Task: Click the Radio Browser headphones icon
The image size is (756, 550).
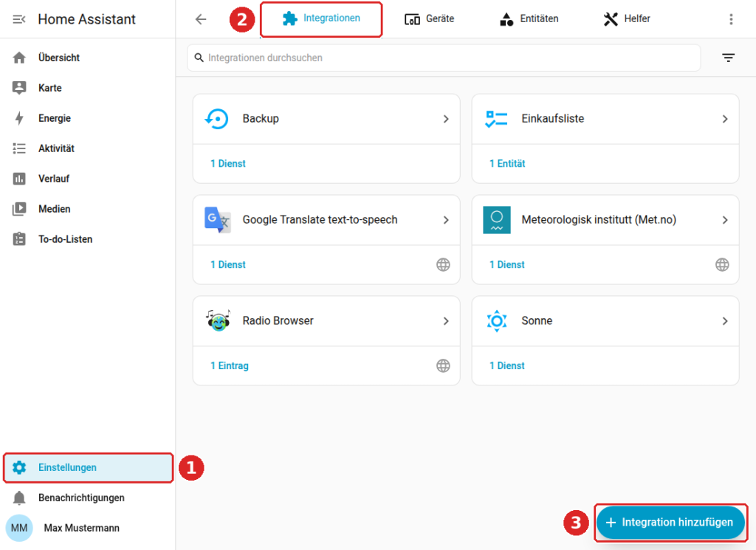Action: tap(218, 320)
